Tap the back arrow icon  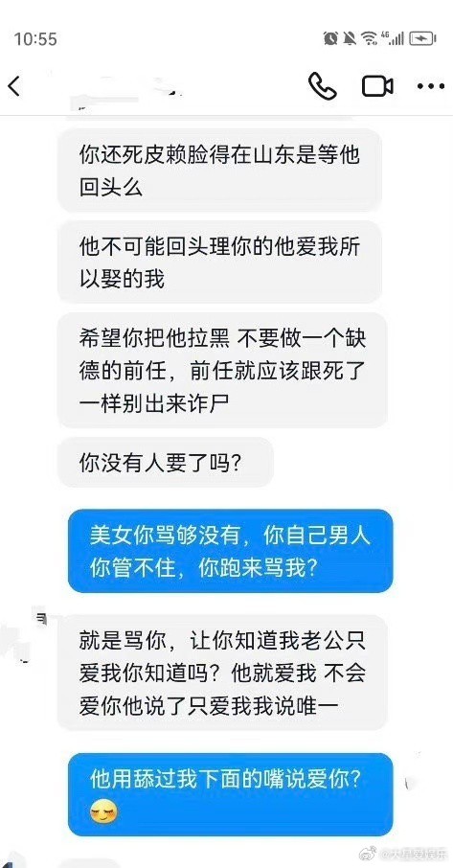pyautogui.click(x=13, y=87)
